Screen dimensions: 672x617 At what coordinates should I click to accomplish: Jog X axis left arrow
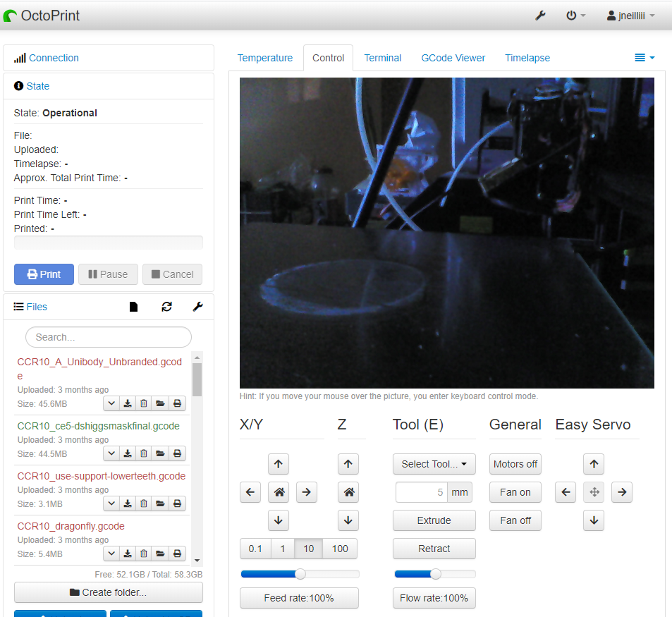(x=250, y=492)
